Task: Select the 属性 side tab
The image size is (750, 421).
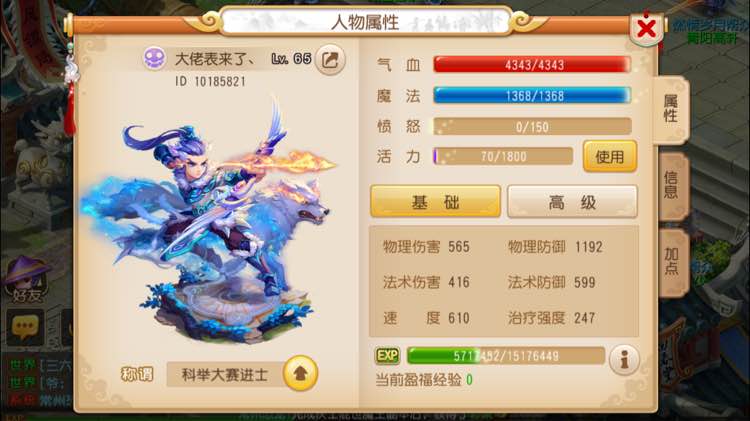Action: coord(671,109)
